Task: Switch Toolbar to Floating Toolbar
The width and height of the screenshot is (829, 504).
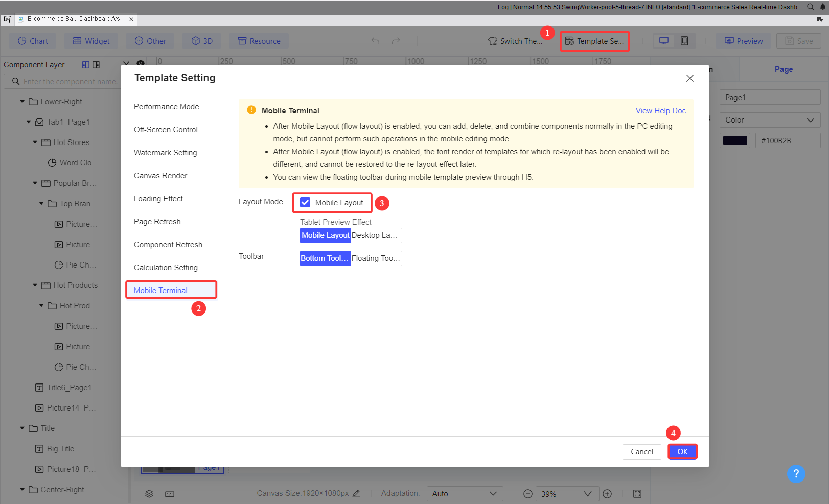Action: pos(376,258)
